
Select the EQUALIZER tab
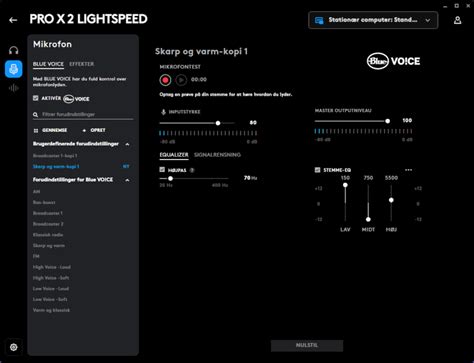[174, 155]
